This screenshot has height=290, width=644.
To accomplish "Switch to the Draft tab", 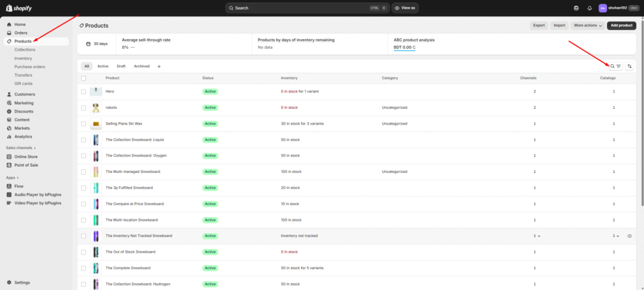I will (x=121, y=66).
